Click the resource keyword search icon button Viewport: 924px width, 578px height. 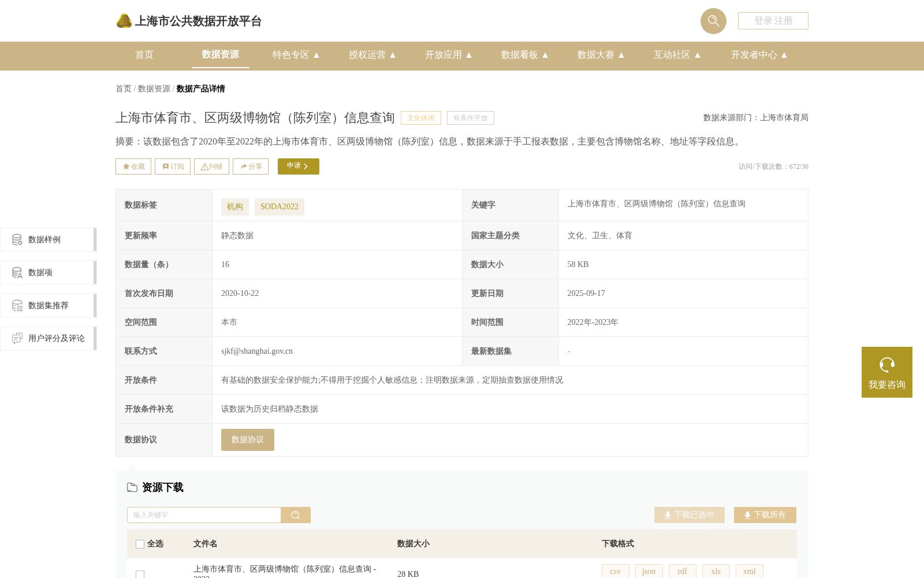296,515
